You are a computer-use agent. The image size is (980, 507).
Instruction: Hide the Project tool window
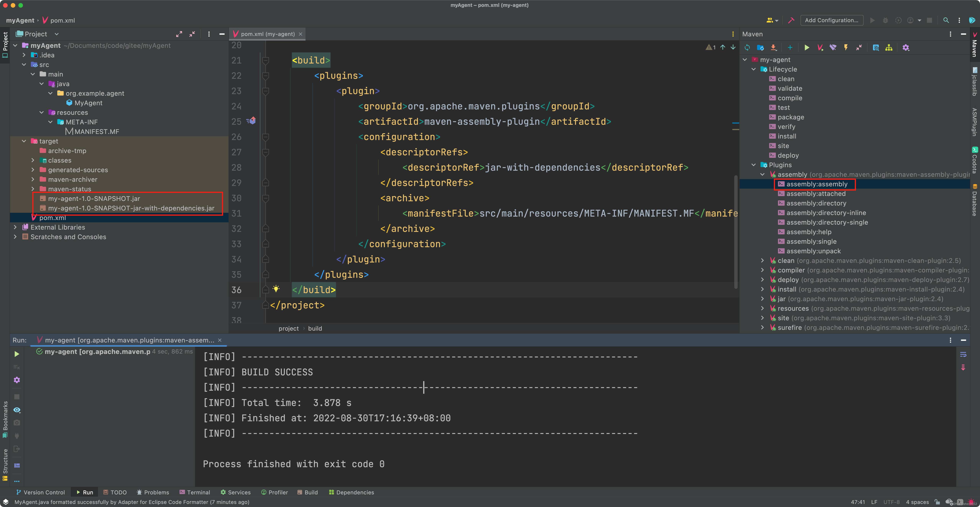pos(222,34)
